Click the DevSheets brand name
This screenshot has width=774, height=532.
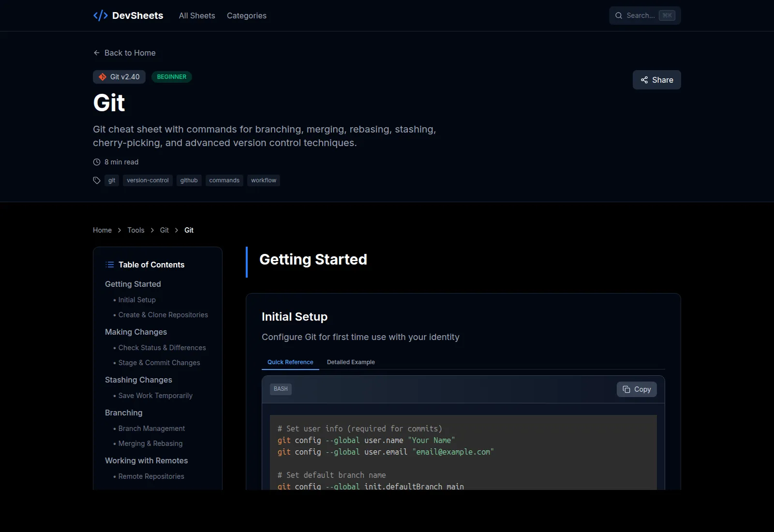coord(137,15)
